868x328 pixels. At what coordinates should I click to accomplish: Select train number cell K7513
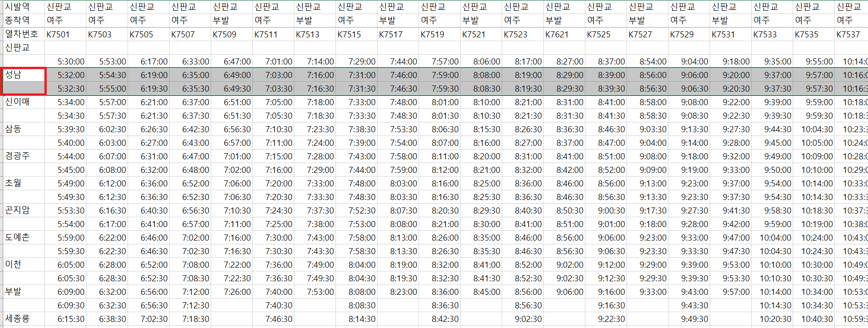click(x=315, y=34)
